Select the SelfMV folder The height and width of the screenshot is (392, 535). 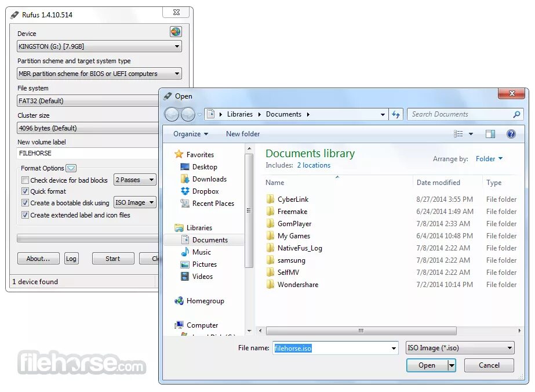point(288,273)
